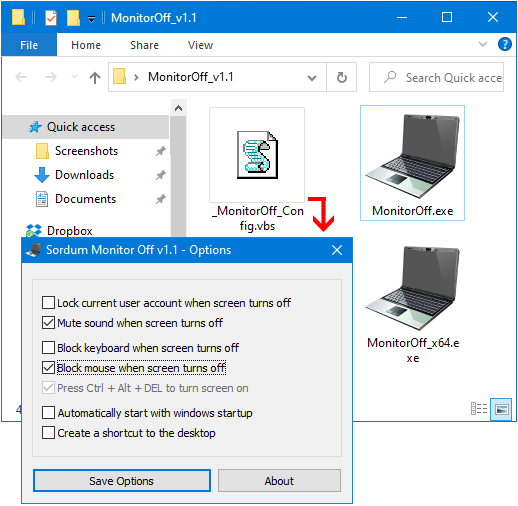The width and height of the screenshot is (518, 506).
Task: Click the _MonitorOff_Config.vbs file name label
Action: [258, 218]
